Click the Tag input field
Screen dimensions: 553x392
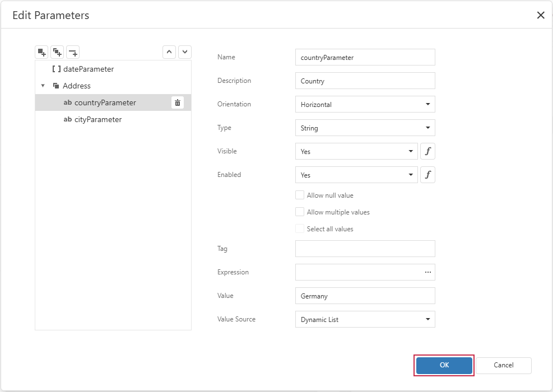365,249
